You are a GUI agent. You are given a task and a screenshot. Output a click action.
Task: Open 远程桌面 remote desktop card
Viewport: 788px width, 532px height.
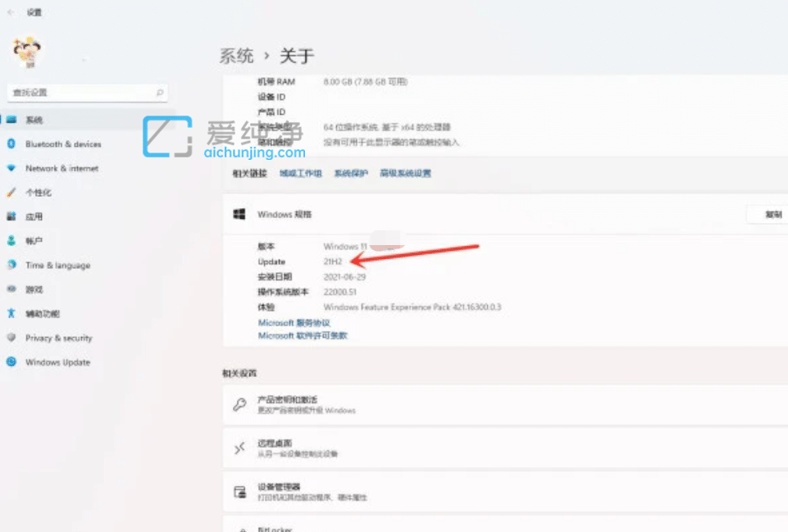coord(505,448)
